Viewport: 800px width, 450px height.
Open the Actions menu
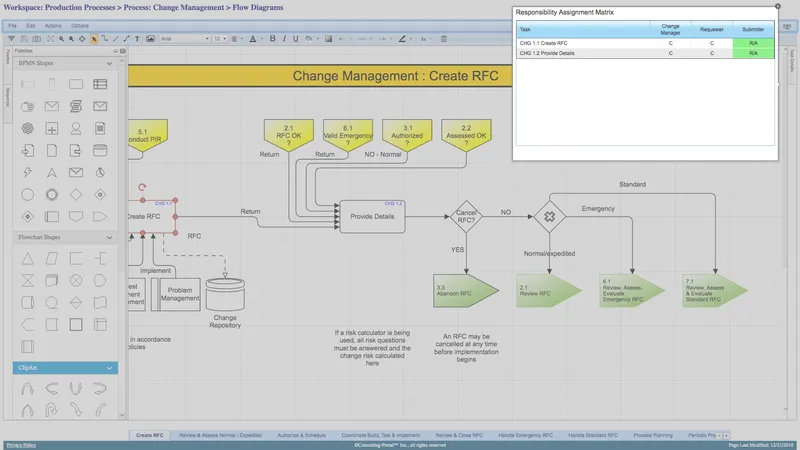pyautogui.click(x=53, y=26)
